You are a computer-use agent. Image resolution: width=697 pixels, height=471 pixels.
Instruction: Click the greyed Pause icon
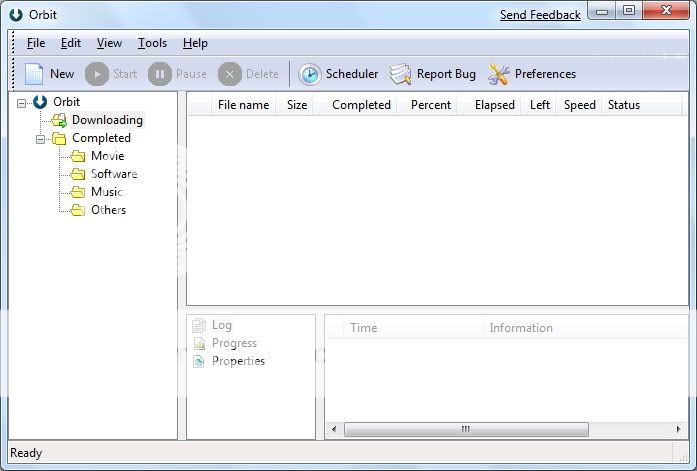pyautogui.click(x=160, y=74)
